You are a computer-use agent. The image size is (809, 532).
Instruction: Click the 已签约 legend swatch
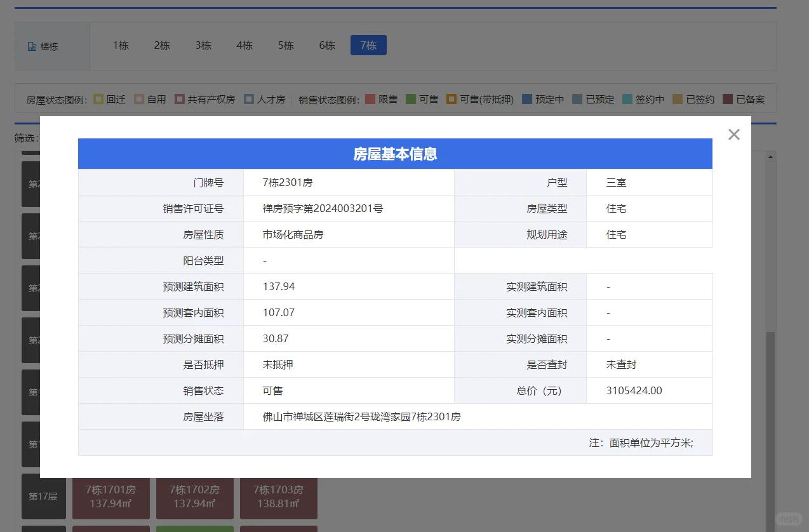678,99
